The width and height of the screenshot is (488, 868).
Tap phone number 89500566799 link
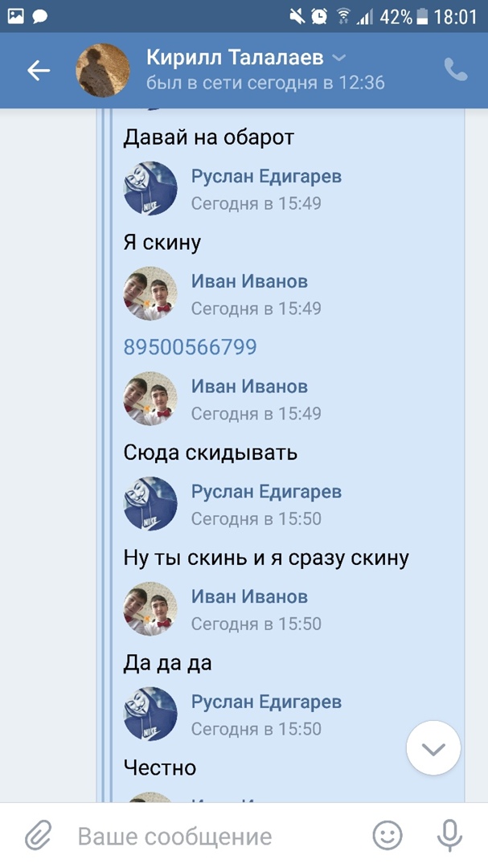(190, 347)
